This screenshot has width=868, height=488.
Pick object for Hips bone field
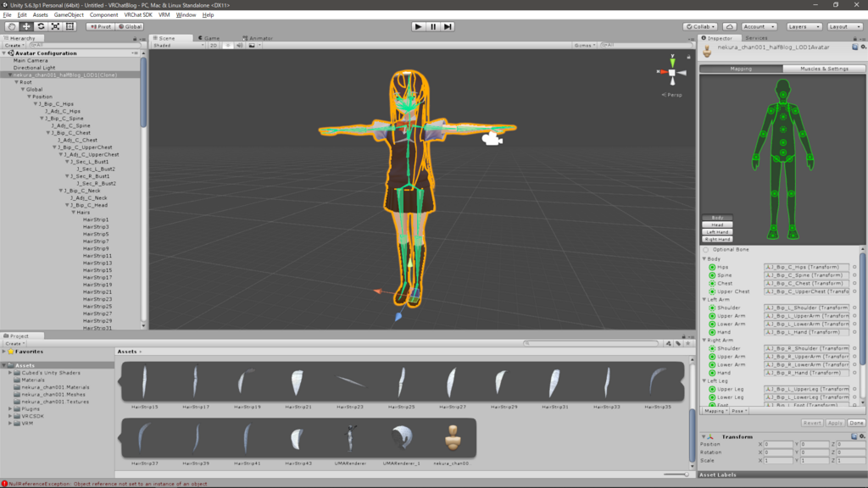854,267
